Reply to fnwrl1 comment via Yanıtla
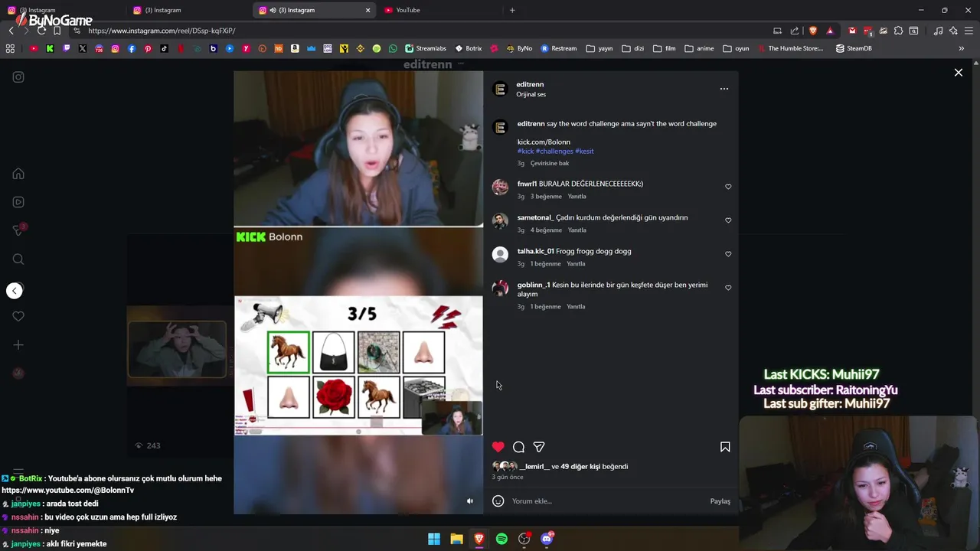This screenshot has width=980, height=551. pyautogui.click(x=577, y=197)
